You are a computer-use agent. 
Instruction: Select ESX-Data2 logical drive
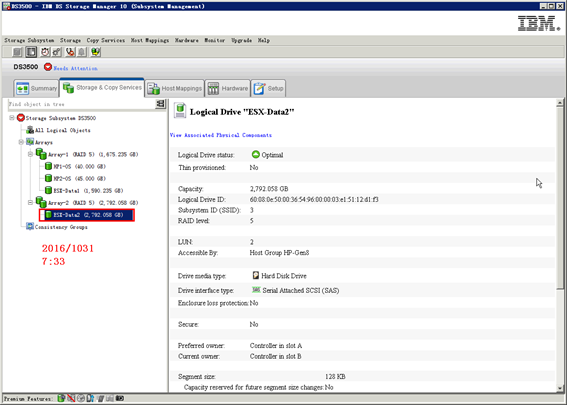(x=89, y=215)
